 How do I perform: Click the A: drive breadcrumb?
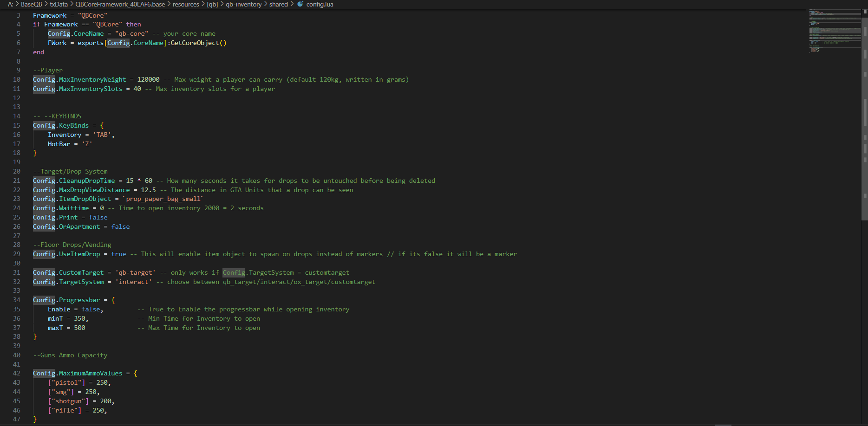pyautogui.click(x=10, y=4)
